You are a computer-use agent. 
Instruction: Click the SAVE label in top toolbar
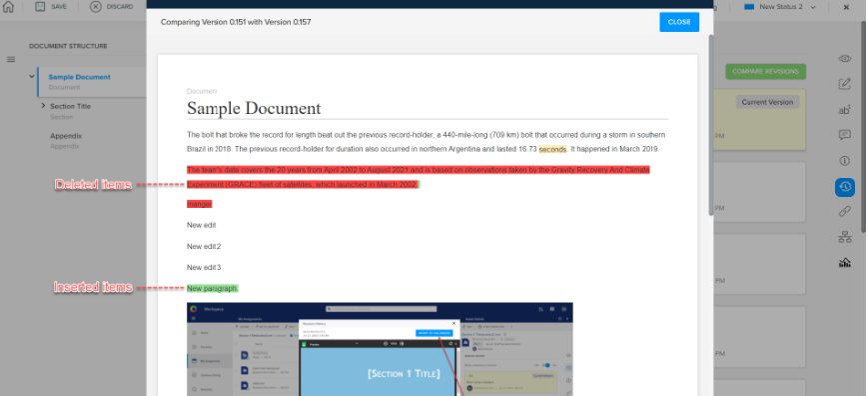pyautogui.click(x=59, y=7)
